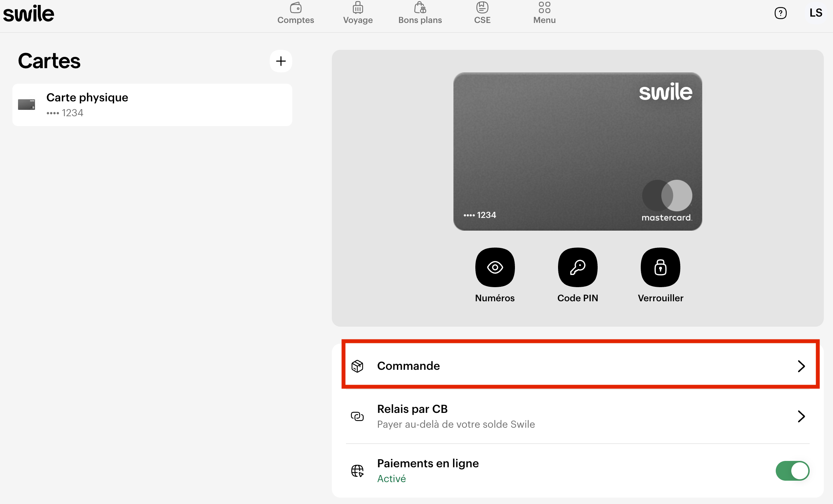This screenshot has width=833, height=504.
Task: Expand the Relais par CB chevron
Action: point(801,416)
